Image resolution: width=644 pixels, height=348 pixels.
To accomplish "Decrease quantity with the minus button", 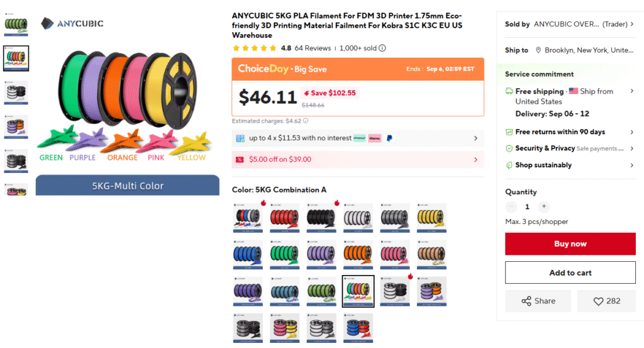I will click(x=511, y=206).
